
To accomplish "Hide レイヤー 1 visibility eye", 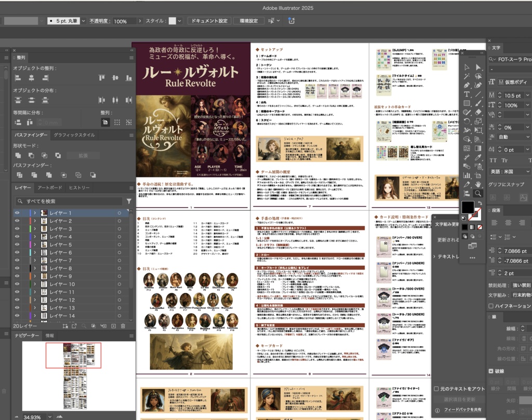I will (17, 213).
